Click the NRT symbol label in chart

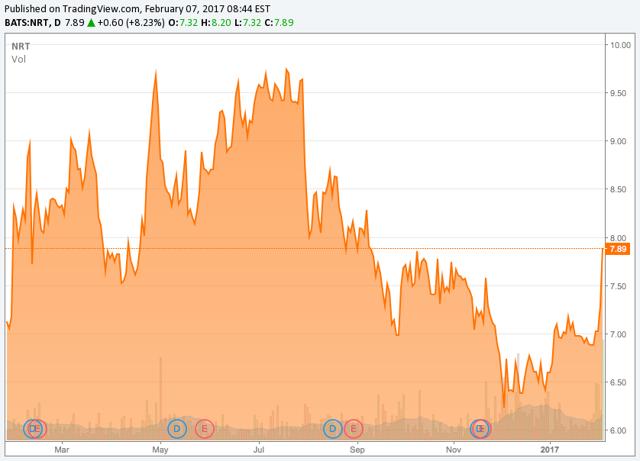click(21, 46)
